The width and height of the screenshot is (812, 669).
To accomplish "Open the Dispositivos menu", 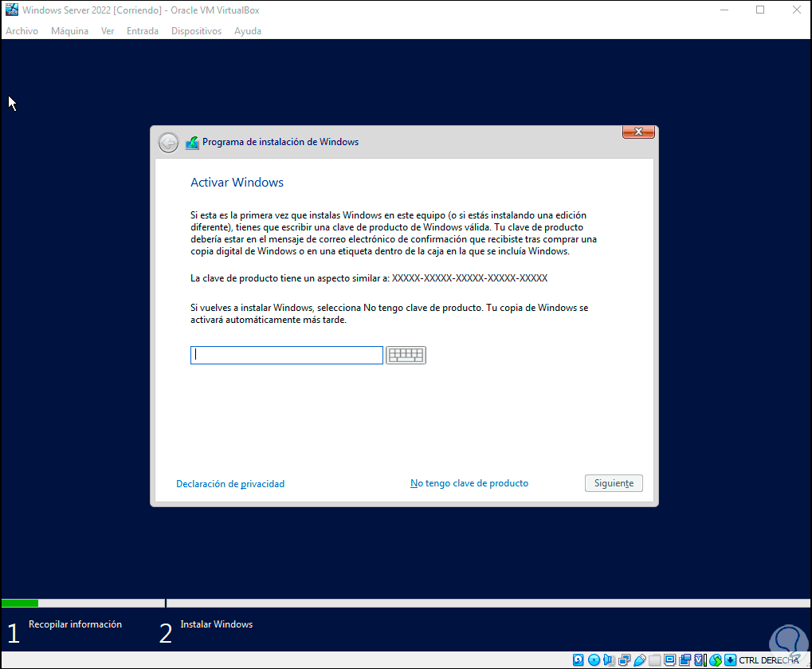I will 196,31.
